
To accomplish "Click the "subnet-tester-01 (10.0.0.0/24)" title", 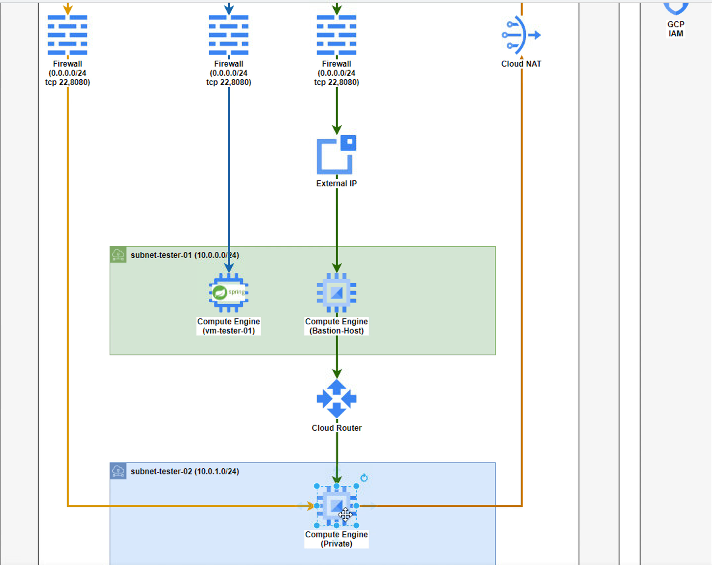I will [185, 255].
